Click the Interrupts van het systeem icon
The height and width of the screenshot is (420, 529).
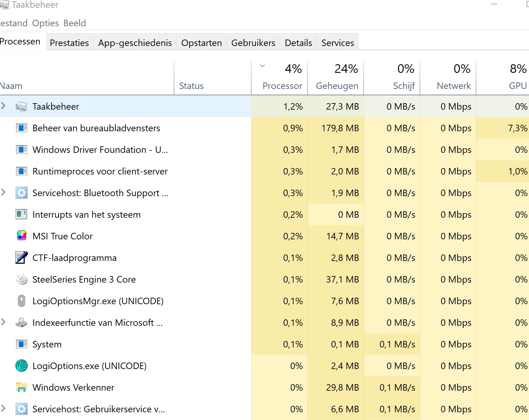(x=21, y=214)
